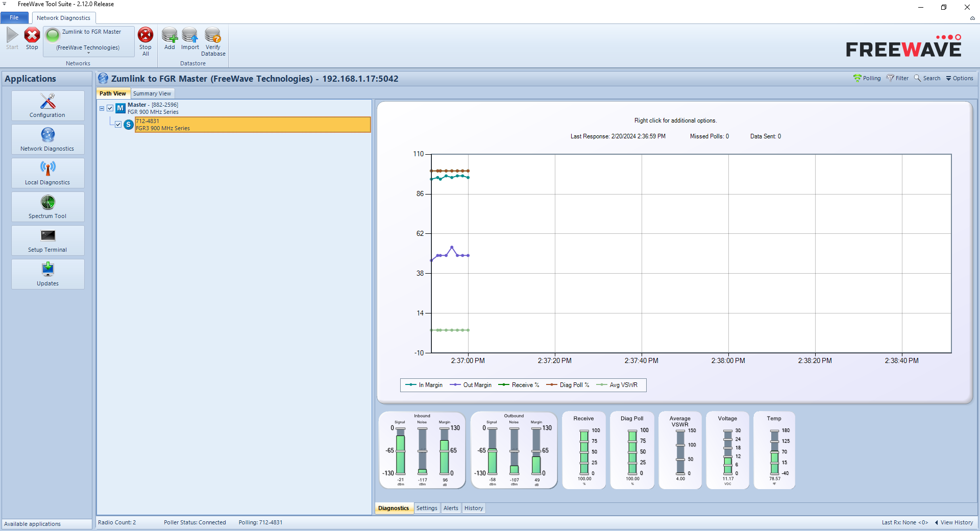Click the Voltage gauge
980x531 pixels.
click(727, 450)
